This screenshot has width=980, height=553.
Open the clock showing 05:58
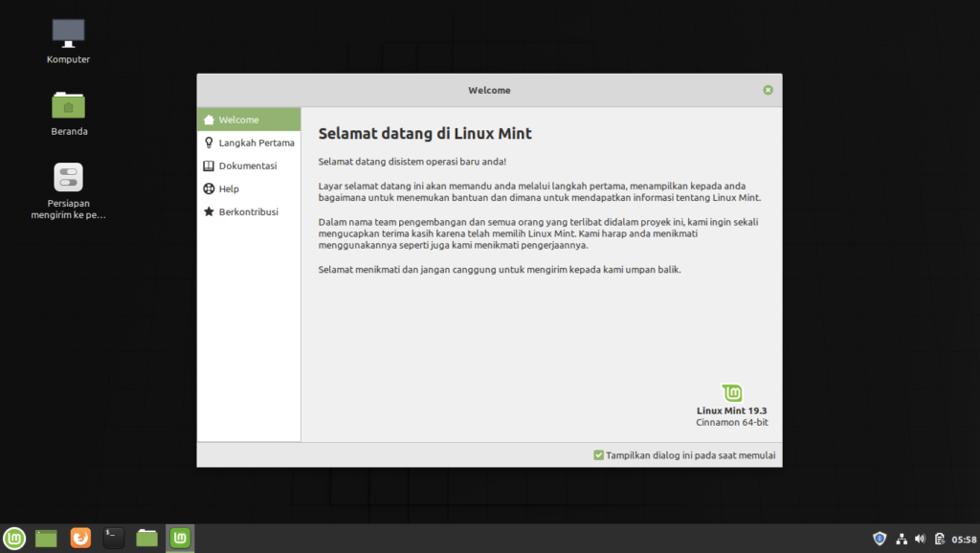pyautogui.click(x=964, y=540)
